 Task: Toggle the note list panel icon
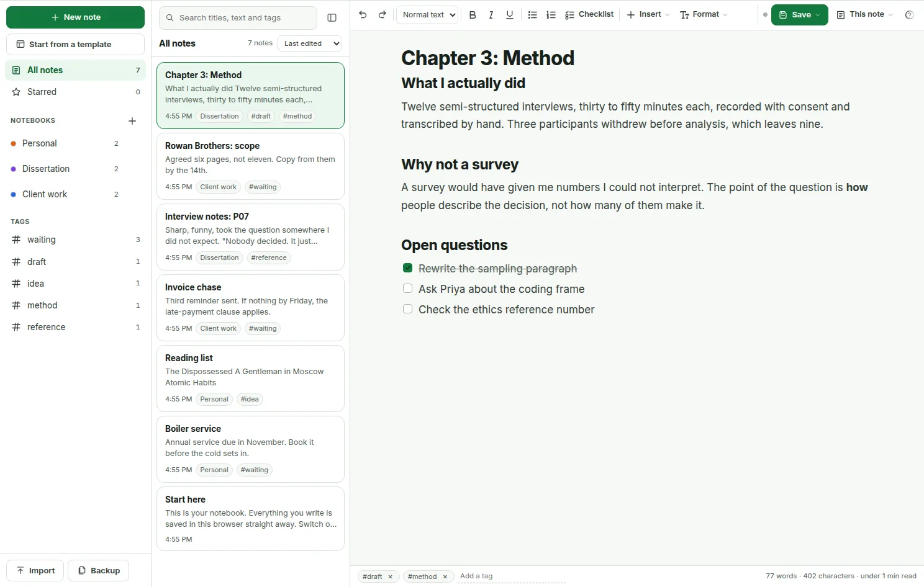(332, 18)
